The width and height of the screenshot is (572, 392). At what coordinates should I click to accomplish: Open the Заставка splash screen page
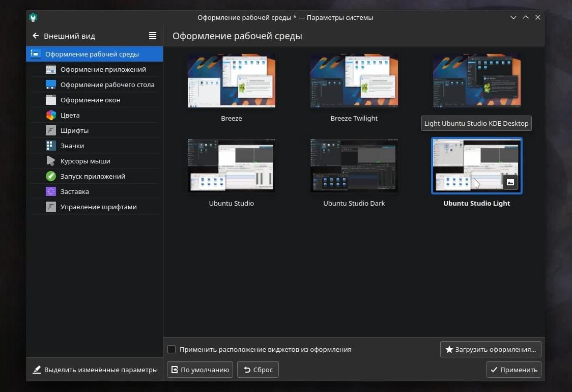tap(95, 192)
